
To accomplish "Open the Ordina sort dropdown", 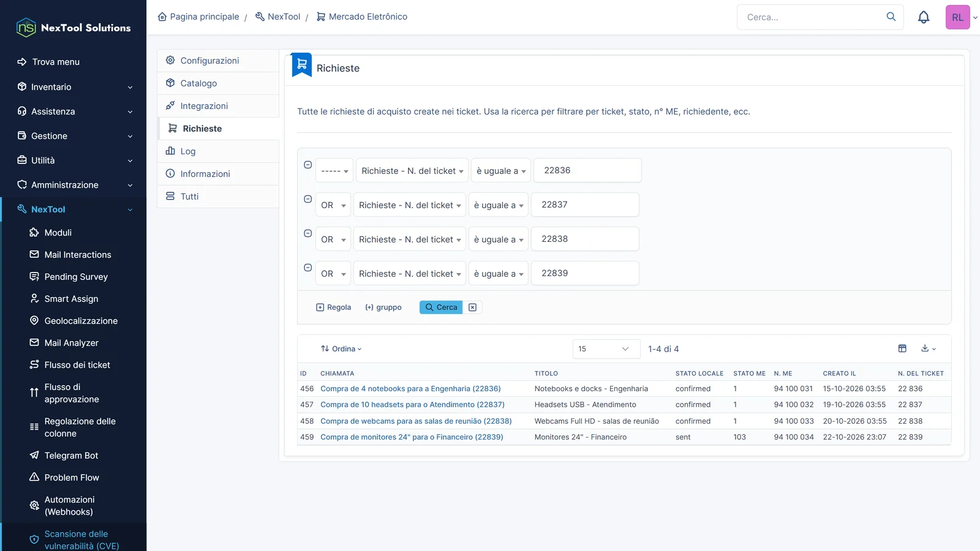I will point(341,349).
